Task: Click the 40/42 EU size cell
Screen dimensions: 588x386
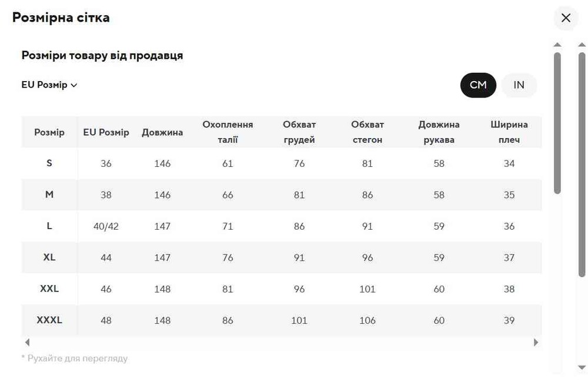Action: click(106, 226)
